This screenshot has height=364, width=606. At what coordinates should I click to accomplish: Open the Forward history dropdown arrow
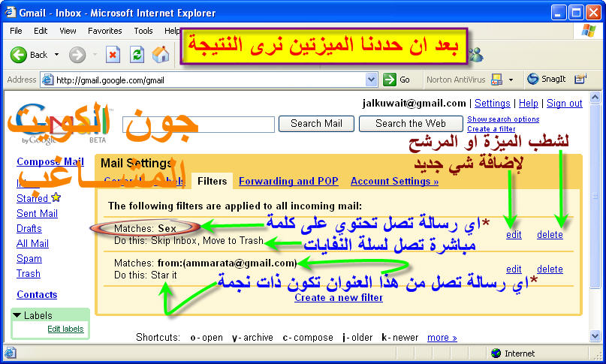tap(95, 55)
